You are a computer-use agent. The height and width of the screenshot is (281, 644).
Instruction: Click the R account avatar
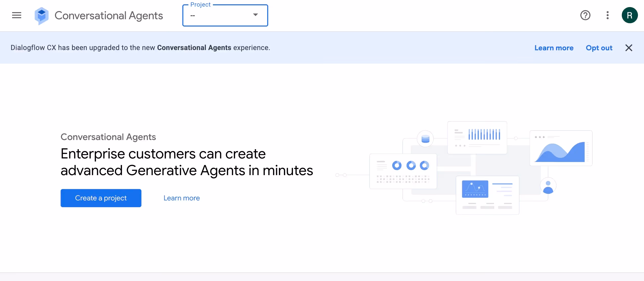tap(630, 15)
